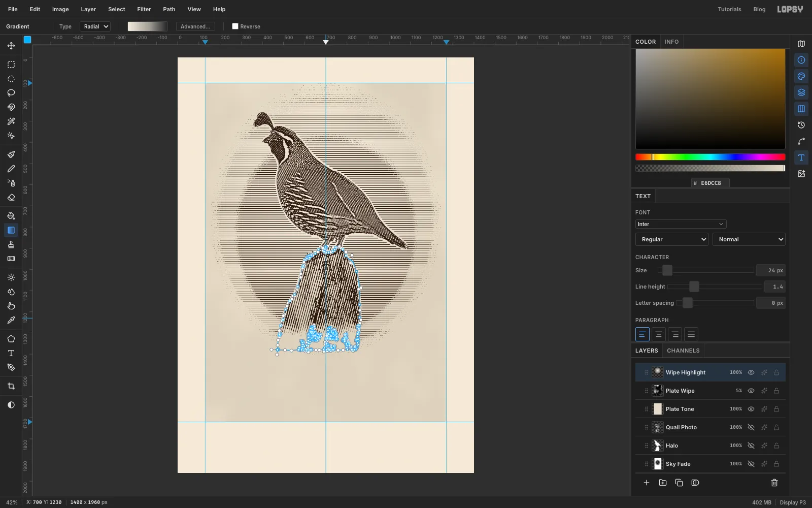Switch to the Info tab
This screenshot has width=812, height=508.
pyautogui.click(x=671, y=42)
